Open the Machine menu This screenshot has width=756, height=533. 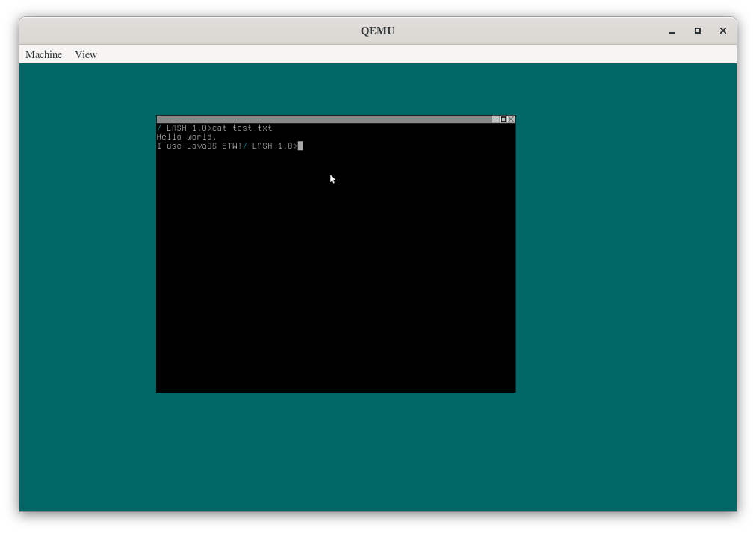coord(44,54)
